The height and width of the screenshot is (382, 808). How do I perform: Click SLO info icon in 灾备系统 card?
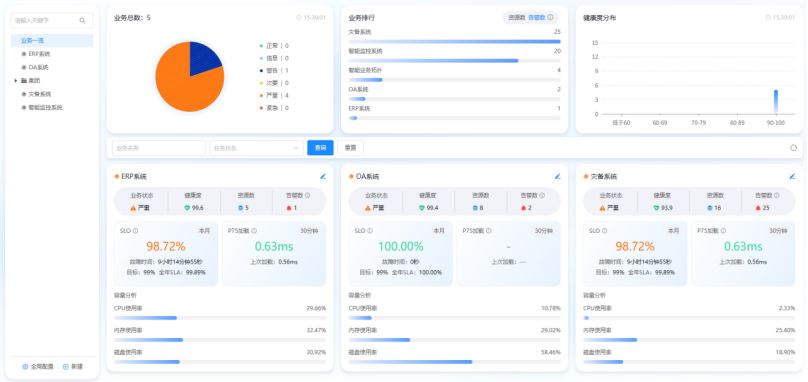point(604,231)
